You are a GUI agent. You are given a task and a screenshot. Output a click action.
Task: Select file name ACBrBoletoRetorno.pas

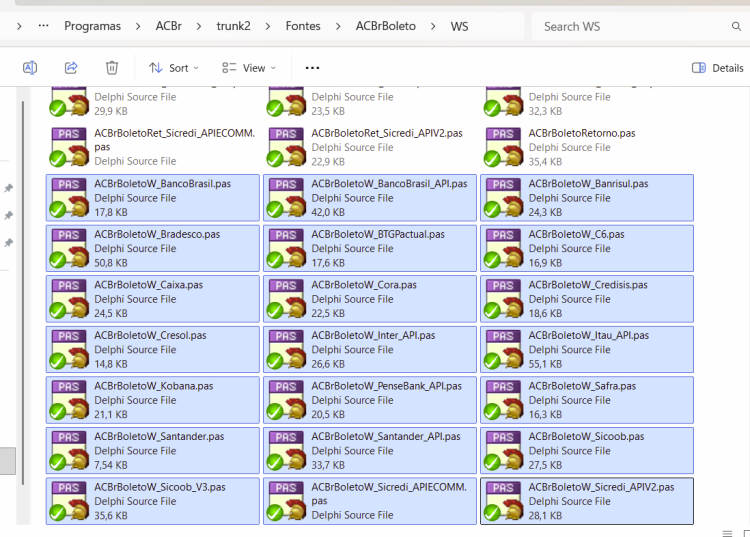pyautogui.click(x=582, y=133)
